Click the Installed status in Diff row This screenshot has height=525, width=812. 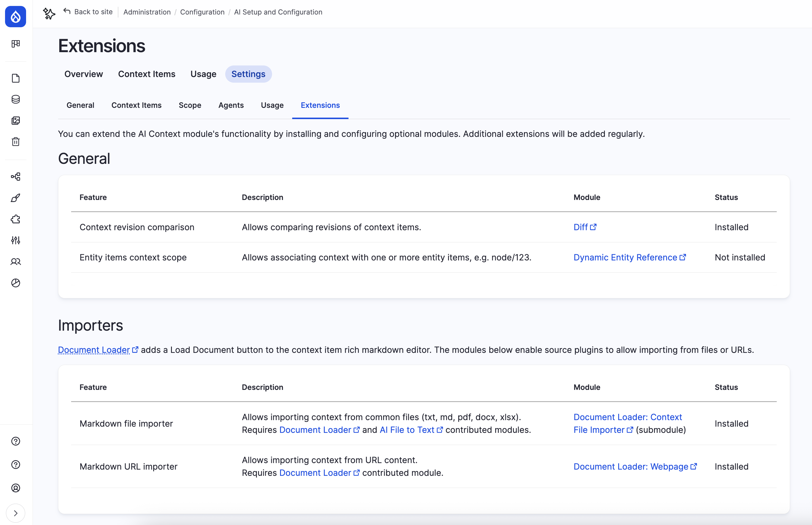(x=731, y=227)
